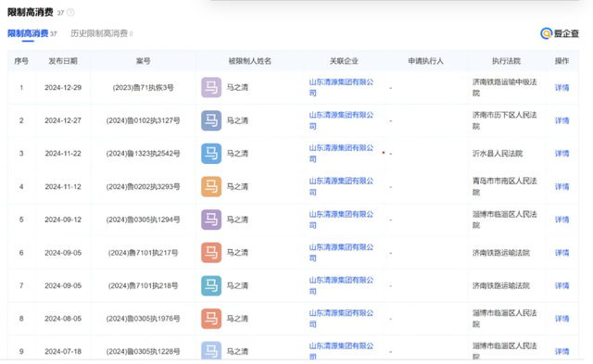The image size is (593, 364).
Task: Click the 关联企业 column header
Action: (344, 61)
